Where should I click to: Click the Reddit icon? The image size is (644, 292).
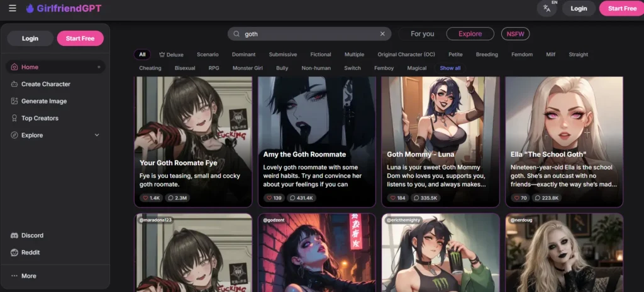tap(14, 252)
